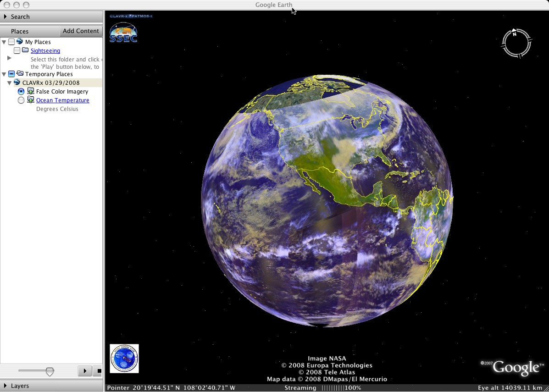The width and height of the screenshot is (549, 392).
Task: Expand the Sightseeing description arrow
Action: click(x=10, y=58)
